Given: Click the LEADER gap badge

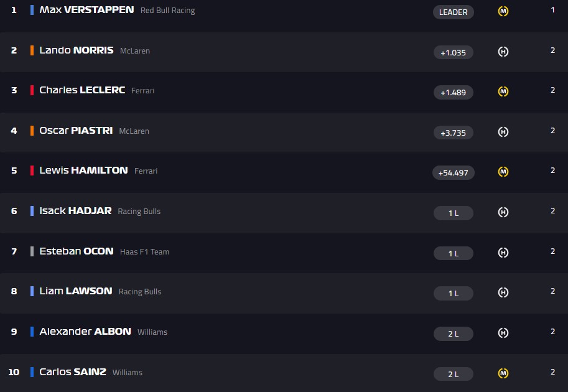Looking at the screenshot, I should [454, 12].
